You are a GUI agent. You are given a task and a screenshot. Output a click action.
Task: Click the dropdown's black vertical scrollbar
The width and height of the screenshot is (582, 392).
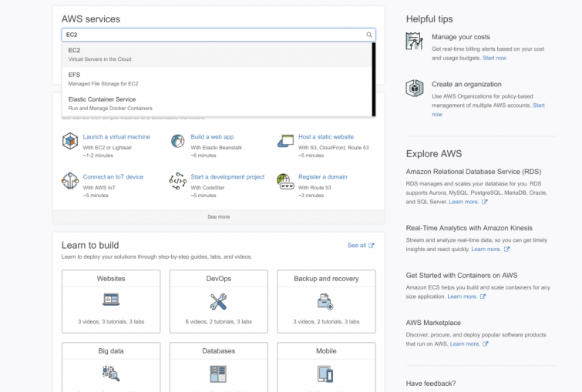click(374, 79)
